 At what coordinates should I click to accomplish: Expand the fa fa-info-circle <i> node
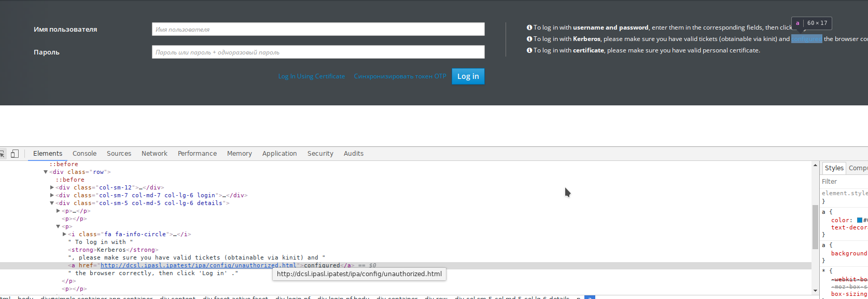(x=64, y=234)
